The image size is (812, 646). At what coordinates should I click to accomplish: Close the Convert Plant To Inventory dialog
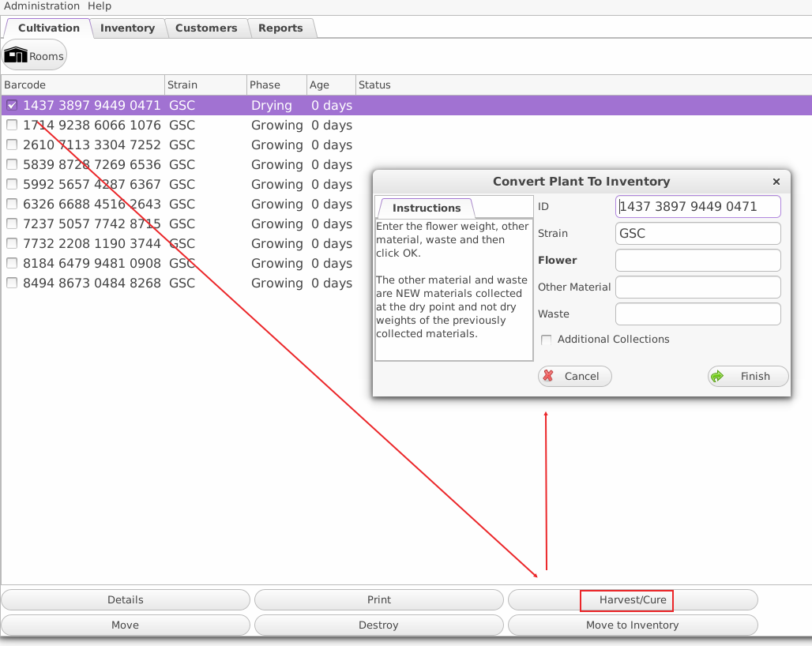pos(776,182)
